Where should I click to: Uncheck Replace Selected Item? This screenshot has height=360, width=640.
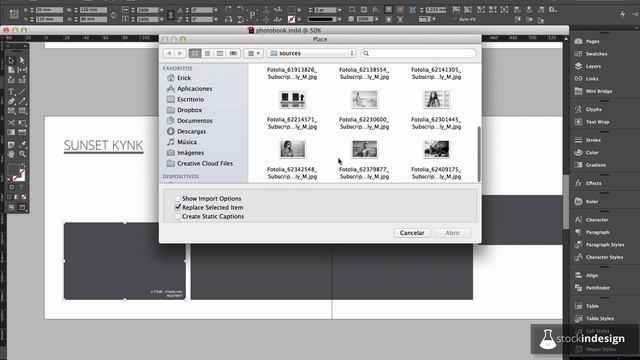178,207
